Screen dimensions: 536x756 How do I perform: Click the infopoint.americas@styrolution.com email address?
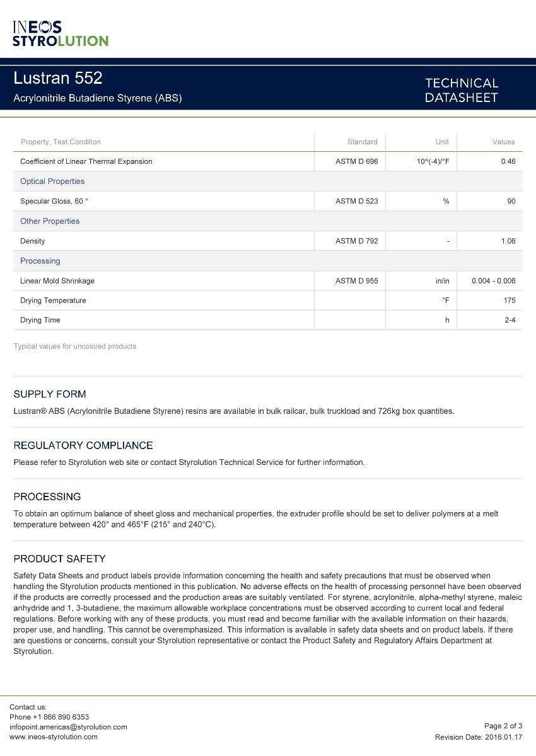(68, 727)
